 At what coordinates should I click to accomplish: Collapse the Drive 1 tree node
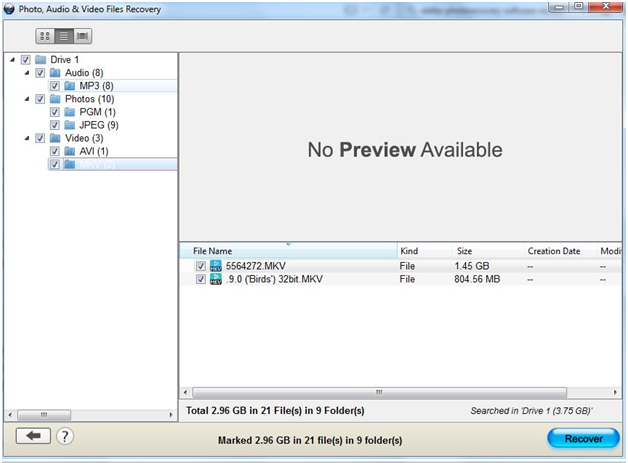click(12, 60)
